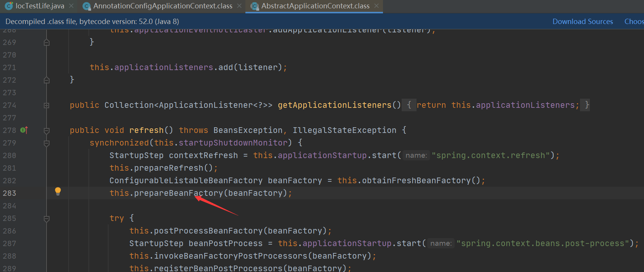Click the intention lightbulb on line 283
Viewport: 644px width, 272px height.
click(58, 191)
